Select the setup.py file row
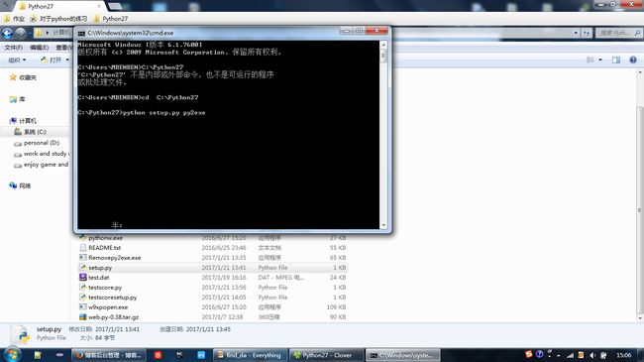 (x=213, y=268)
